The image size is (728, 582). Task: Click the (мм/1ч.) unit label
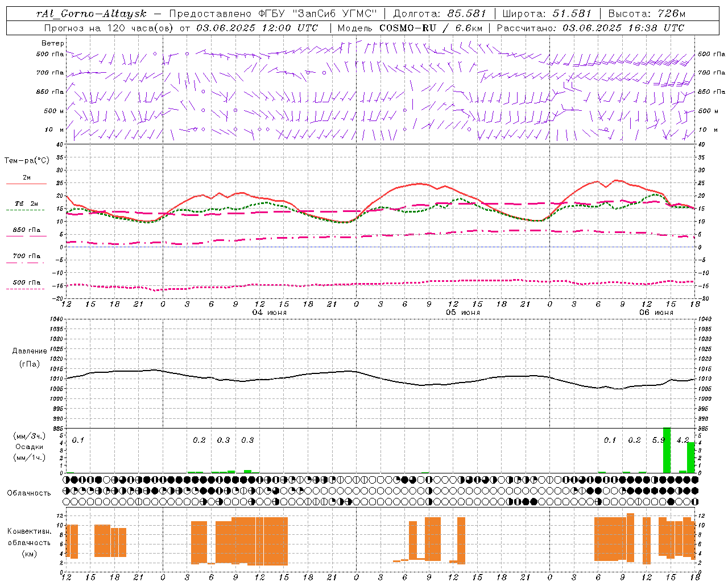(x=28, y=458)
